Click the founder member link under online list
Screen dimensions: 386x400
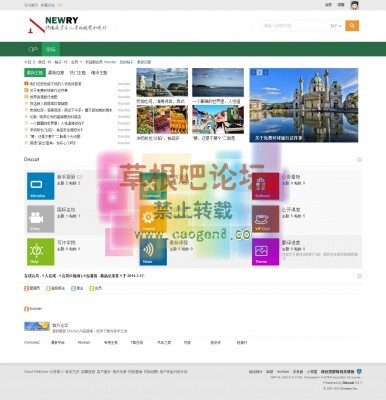point(36,309)
